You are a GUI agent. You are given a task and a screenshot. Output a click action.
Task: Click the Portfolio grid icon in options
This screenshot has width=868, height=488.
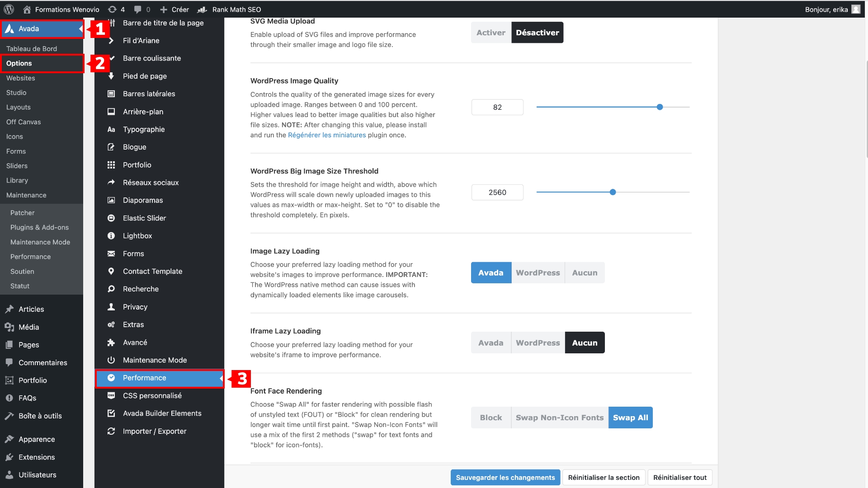tap(111, 165)
